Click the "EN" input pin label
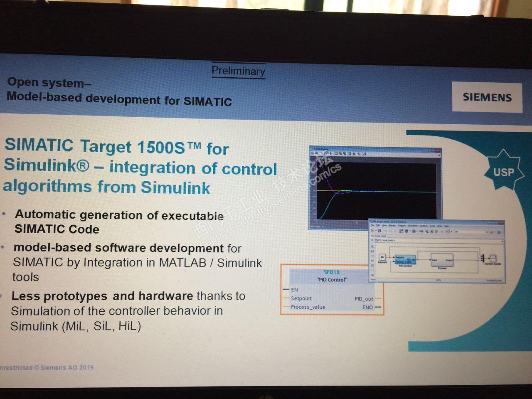 point(294,290)
